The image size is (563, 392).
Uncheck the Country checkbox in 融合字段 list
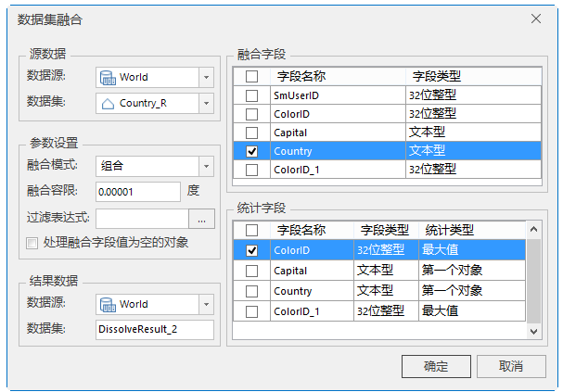click(251, 151)
